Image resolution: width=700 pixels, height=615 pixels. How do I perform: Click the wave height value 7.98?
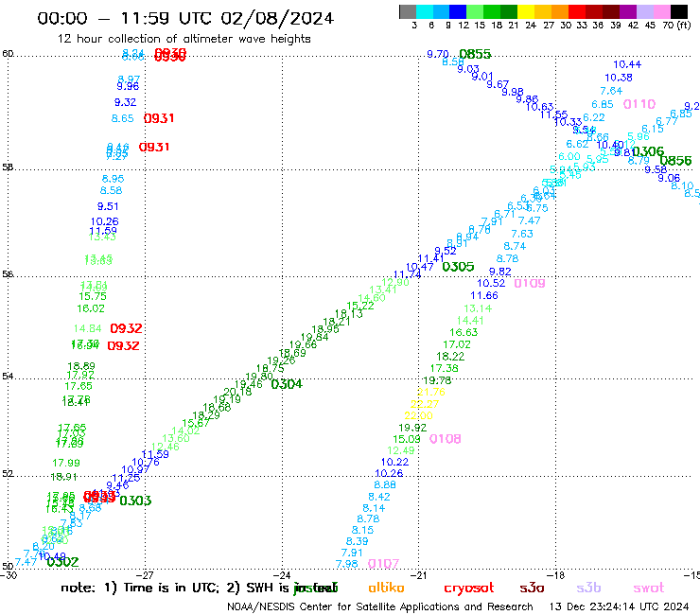coord(347,564)
